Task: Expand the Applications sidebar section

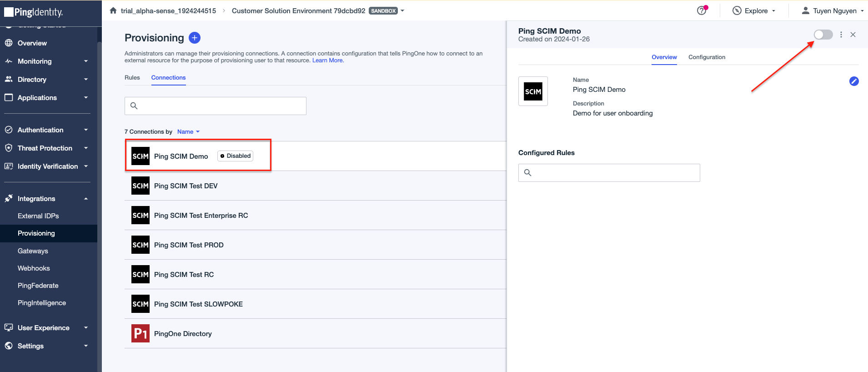Action: pyautogui.click(x=86, y=97)
